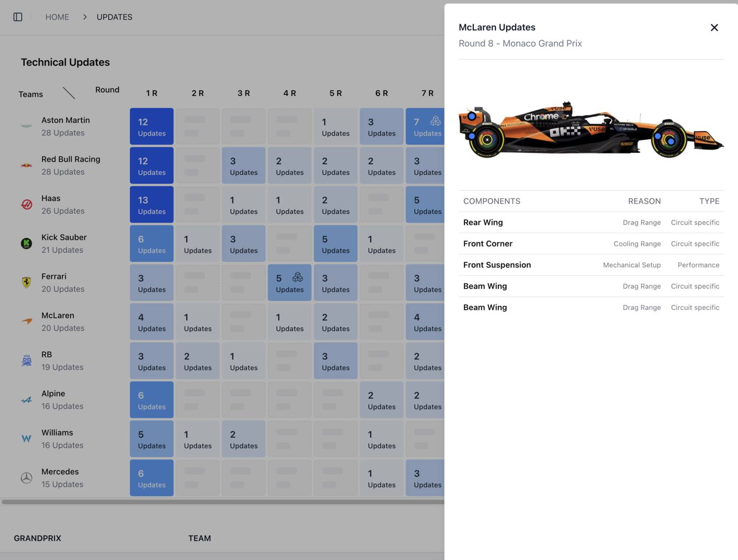The height and width of the screenshot is (560, 738).
Task: Click the rear wing blue marker on car
Action: (x=472, y=116)
